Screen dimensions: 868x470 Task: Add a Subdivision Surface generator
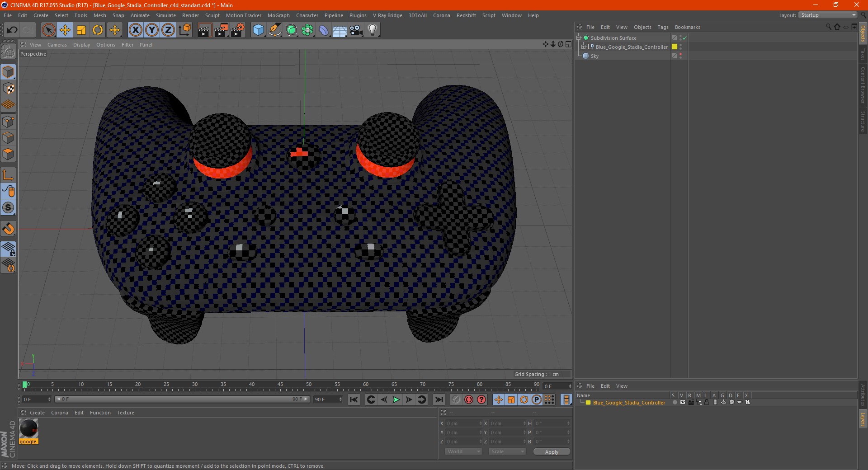[x=291, y=30]
